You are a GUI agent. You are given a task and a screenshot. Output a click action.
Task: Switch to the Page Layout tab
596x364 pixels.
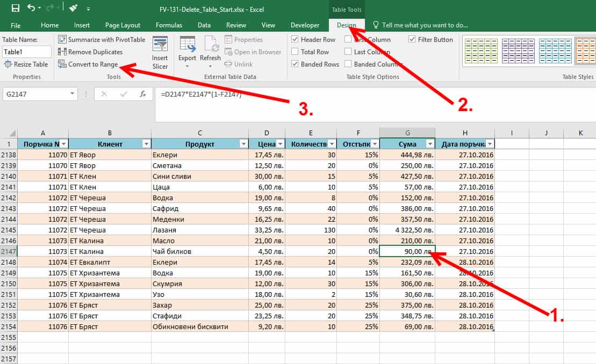point(123,25)
